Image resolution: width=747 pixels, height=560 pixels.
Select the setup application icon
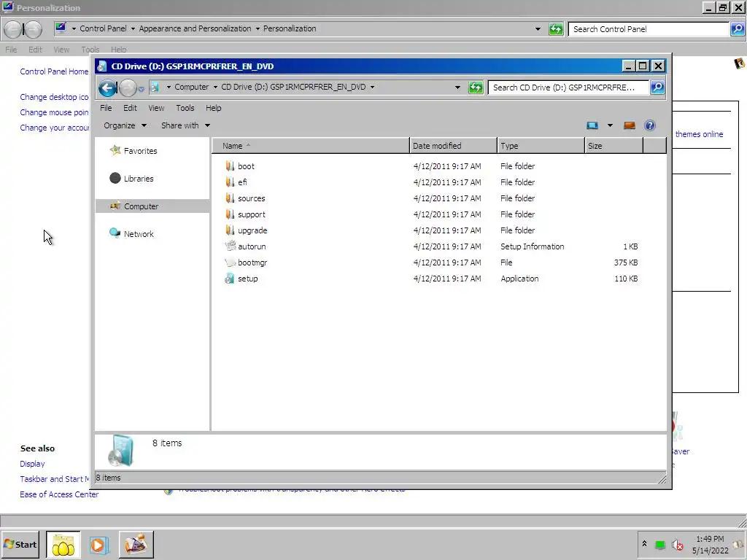(x=230, y=279)
